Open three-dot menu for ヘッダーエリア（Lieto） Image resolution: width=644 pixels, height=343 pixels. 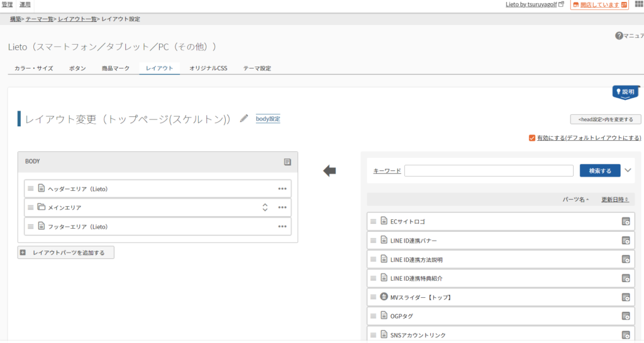pyautogui.click(x=282, y=188)
